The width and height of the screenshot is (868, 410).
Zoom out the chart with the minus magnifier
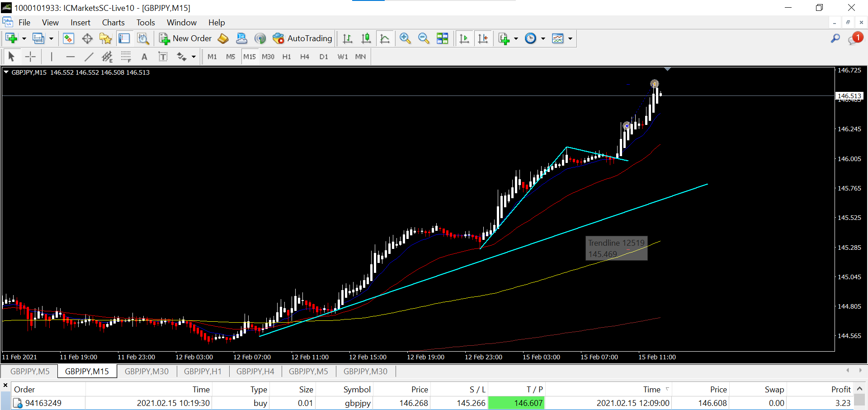tap(424, 38)
